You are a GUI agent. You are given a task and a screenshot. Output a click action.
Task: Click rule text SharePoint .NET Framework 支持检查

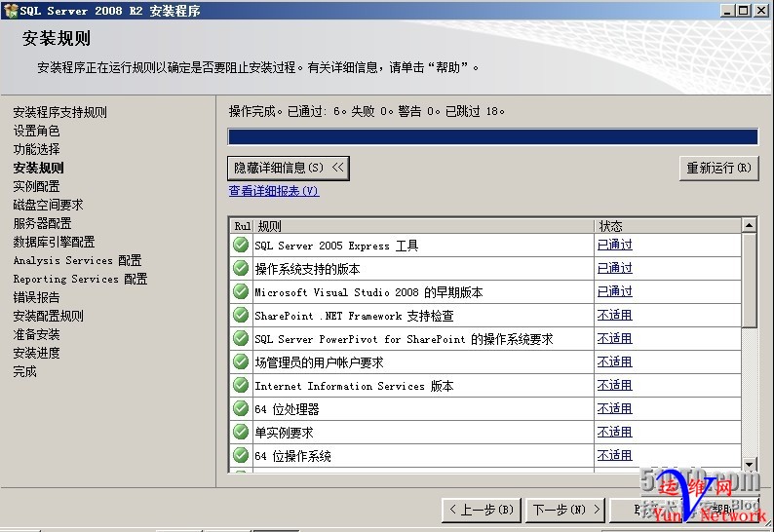pyautogui.click(x=354, y=316)
